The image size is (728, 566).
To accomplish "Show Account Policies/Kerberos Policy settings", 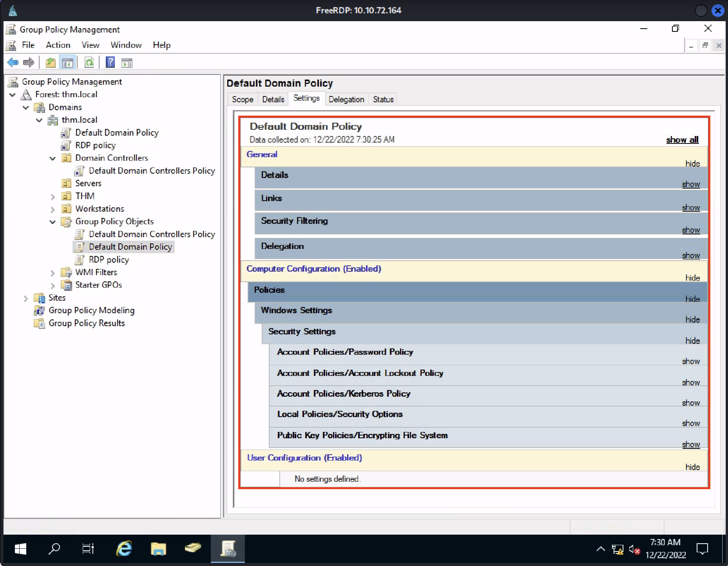I will coord(691,403).
